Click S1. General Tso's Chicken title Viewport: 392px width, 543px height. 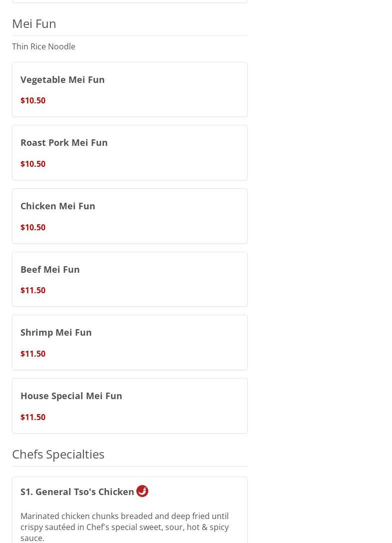tap(77, 492)
